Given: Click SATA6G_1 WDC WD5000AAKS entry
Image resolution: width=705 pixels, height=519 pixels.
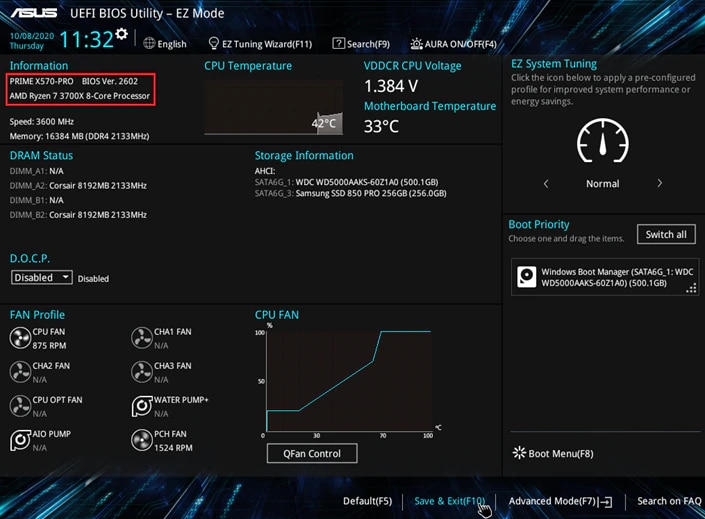Looking at the screenshot, I should [x=346, y=182].
